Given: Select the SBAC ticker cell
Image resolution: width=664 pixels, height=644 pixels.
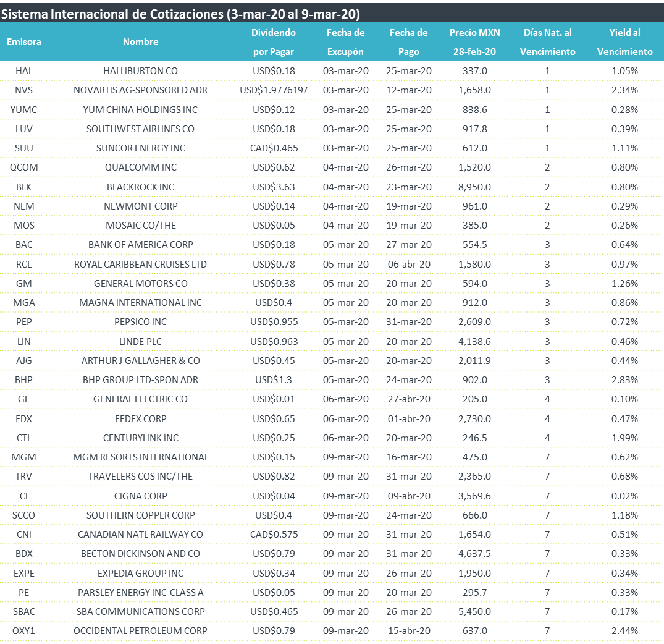Looking at the screenshot, I should 23,612.
